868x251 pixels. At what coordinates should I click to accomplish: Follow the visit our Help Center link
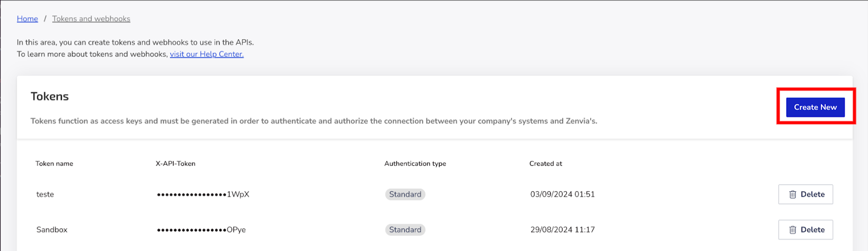[207, 54]
